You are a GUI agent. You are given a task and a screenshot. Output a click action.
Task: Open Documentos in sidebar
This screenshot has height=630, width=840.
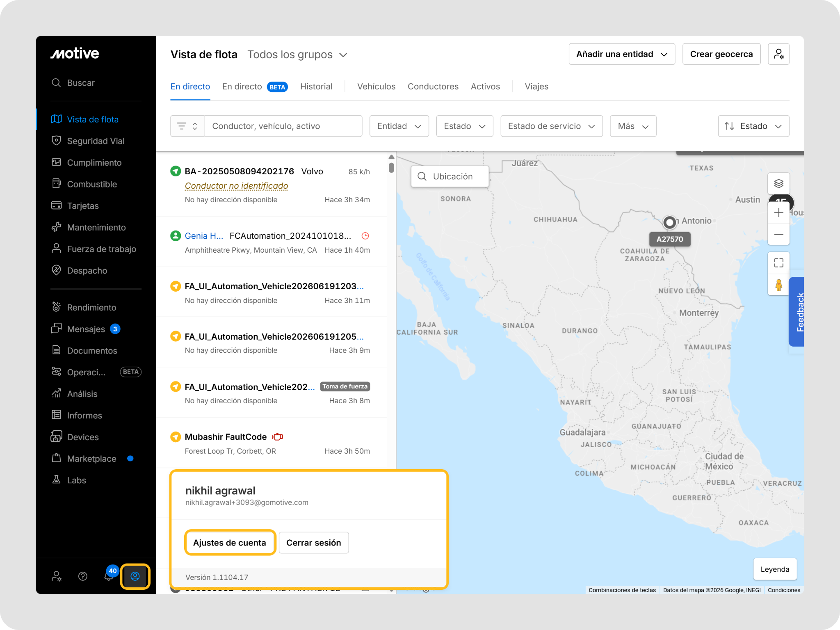tap(84, 351)
